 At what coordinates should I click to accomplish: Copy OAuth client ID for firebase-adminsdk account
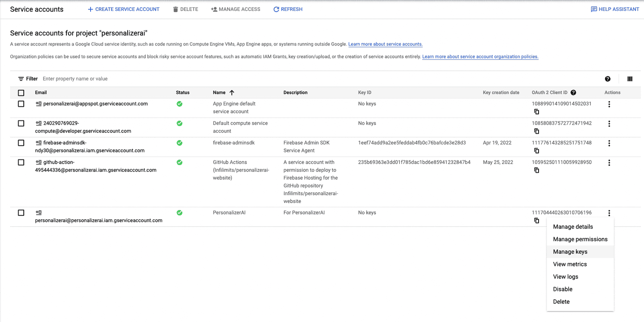point(537,151)
